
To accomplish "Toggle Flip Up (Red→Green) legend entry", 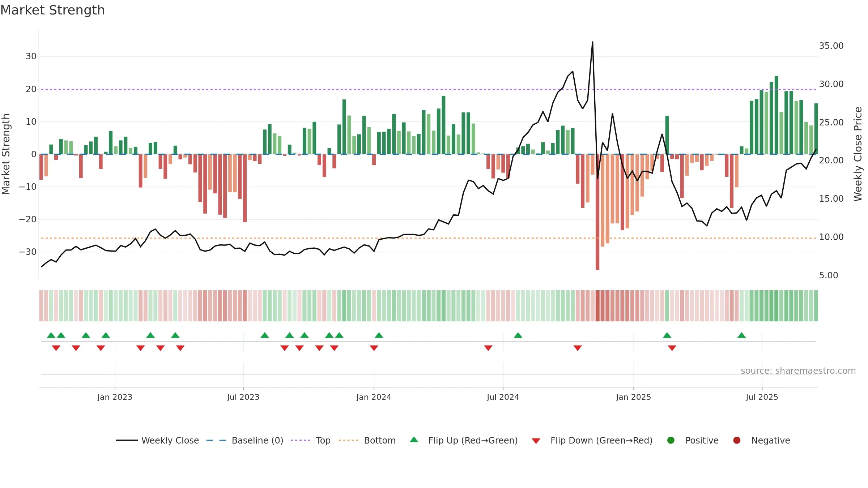I will point(464,440).
